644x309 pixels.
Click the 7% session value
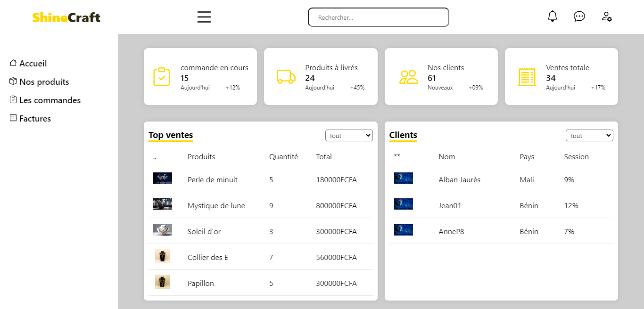(569, 232)
